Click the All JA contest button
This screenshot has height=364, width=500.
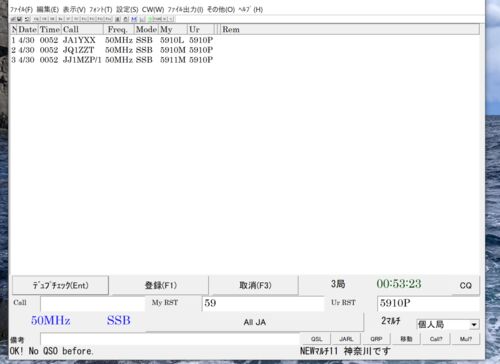(254, 322)
